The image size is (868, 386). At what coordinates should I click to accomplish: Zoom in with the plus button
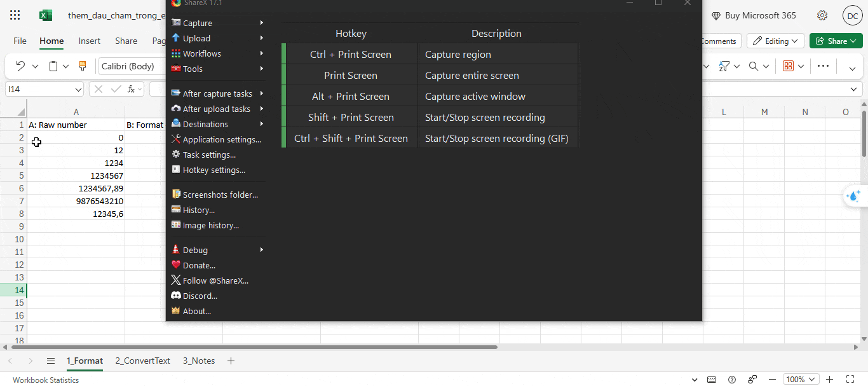829,380
